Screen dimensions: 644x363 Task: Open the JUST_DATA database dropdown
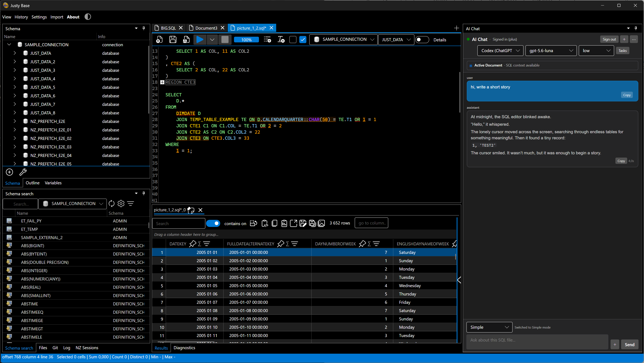tap(396, 40)
